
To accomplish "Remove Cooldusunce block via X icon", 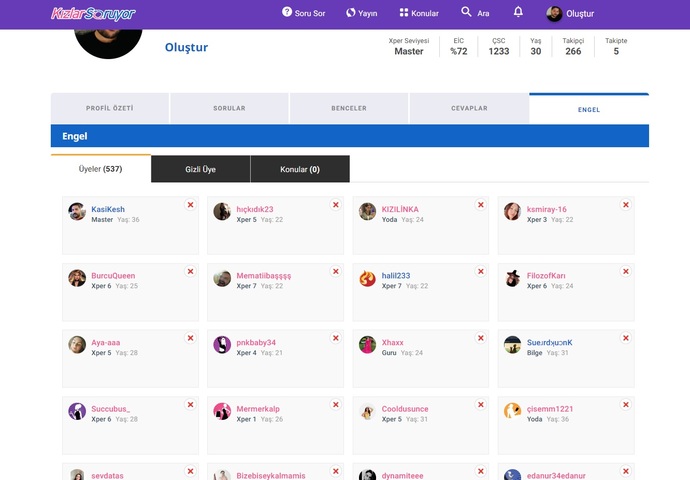I will coord(481,404).
